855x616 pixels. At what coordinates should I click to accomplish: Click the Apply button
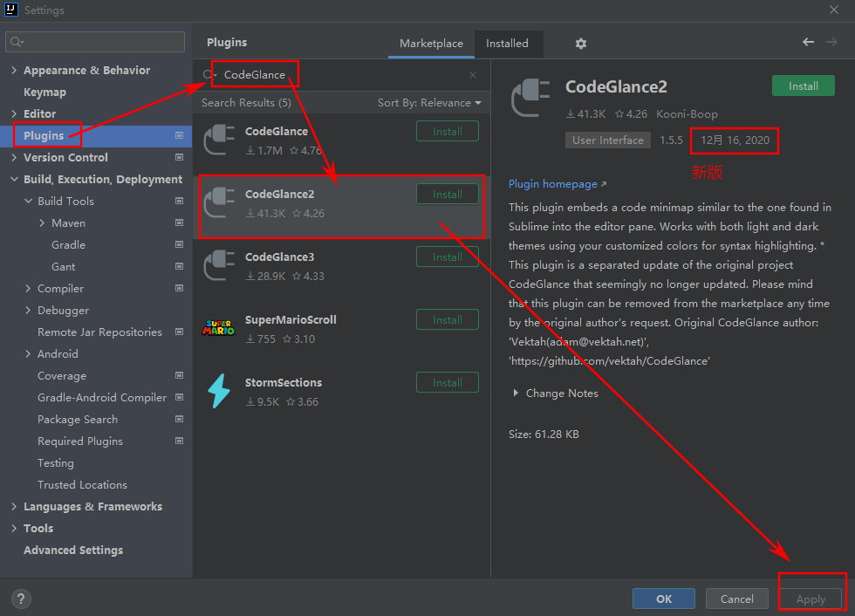coord(811,599)
